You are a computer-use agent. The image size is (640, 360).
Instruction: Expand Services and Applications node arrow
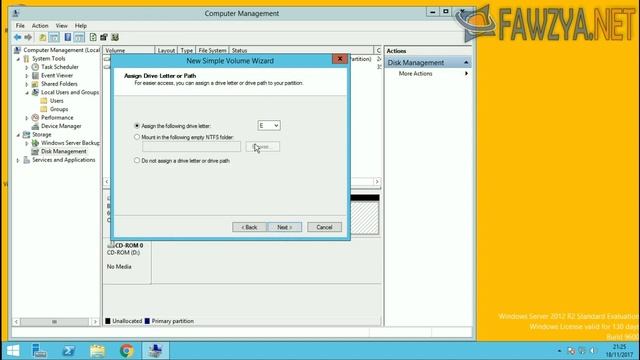(x=18, y=160)
